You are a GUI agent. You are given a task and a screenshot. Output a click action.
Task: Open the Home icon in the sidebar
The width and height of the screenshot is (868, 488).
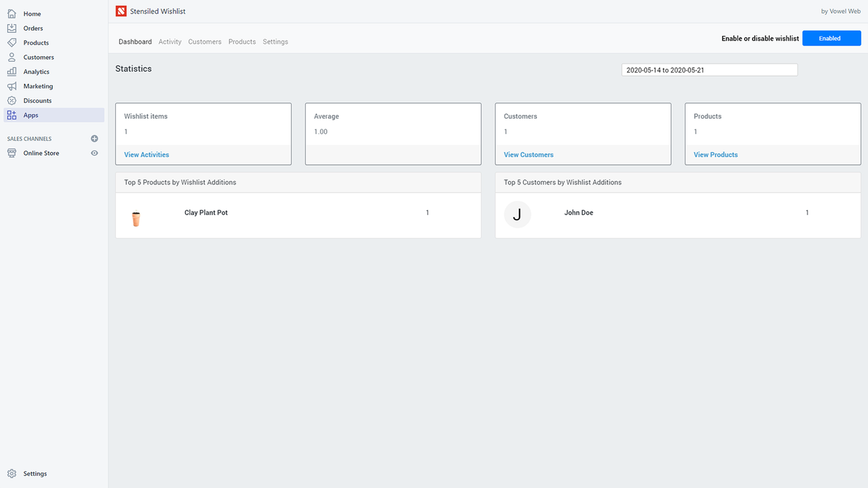coord(12,14)
